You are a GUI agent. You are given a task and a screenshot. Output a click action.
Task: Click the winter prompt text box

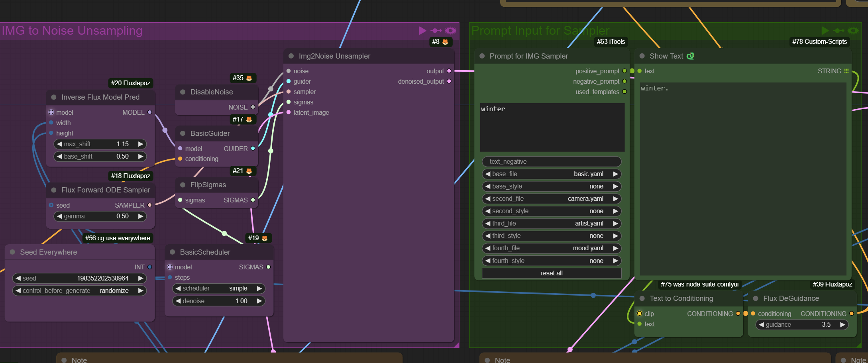(x=552, y=128)
